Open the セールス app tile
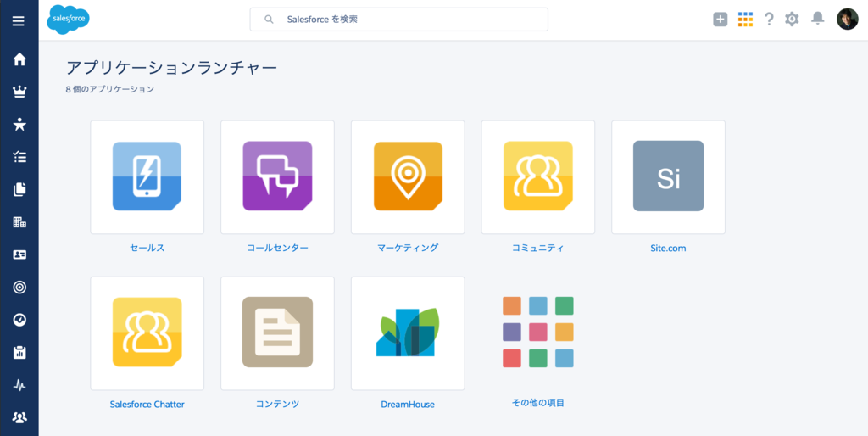Viewport: 868px width, 436px height. tap(147, 177)
